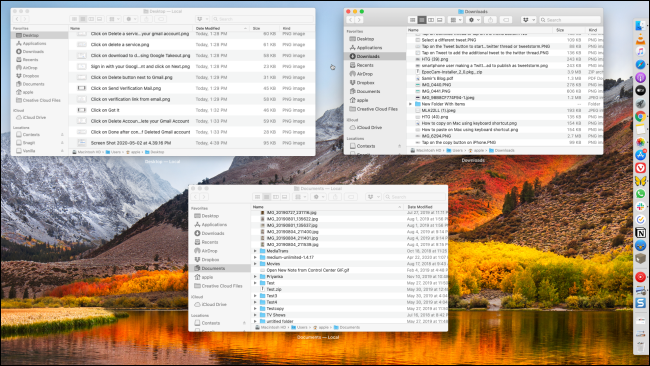The image size is (650, 366).
Task: Expand Test3 folder in Documents window
Action: tap(255, 296)
